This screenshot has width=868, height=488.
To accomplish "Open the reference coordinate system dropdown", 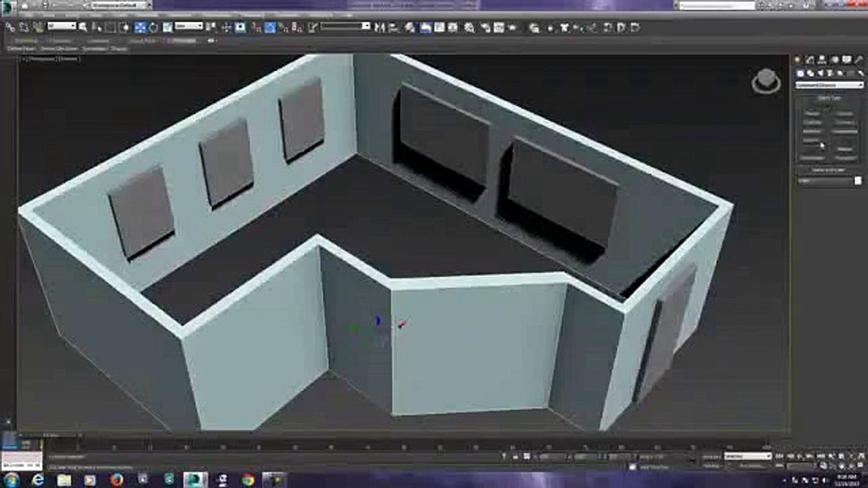I will (x=189, y=26).
